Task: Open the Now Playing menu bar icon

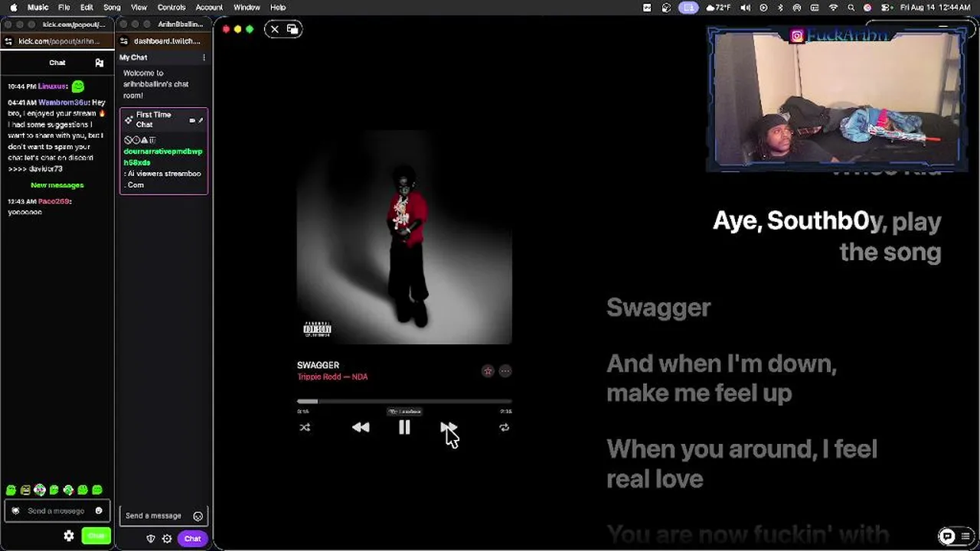Action: tap(763, 8)
